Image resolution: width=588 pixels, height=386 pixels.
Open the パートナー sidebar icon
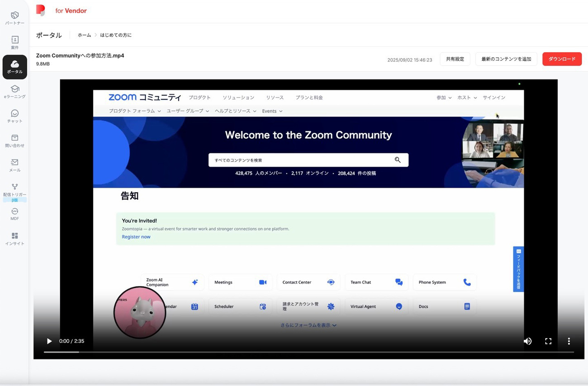tap(14, 18)
